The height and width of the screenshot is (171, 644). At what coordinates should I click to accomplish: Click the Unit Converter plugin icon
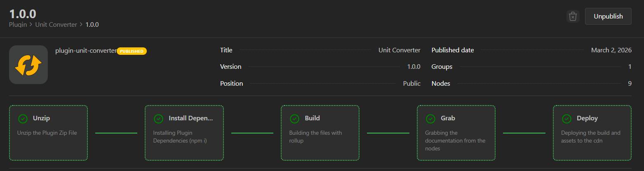click(28, 65)
